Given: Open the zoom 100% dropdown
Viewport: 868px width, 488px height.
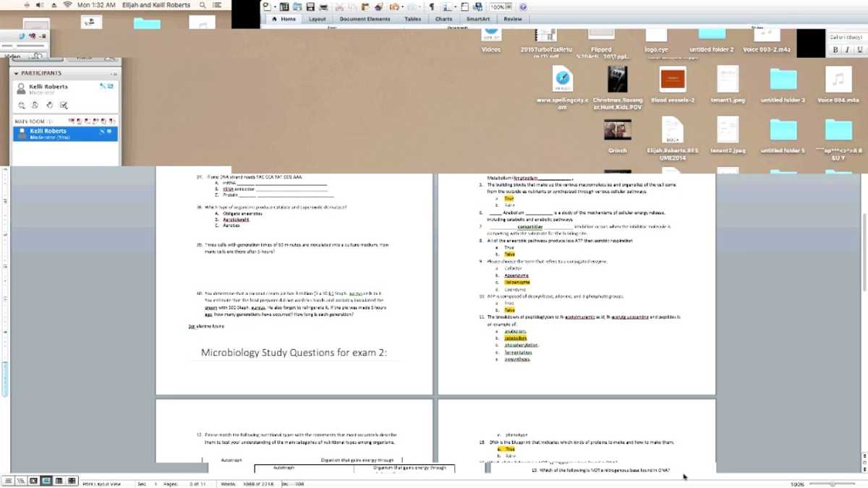Looking at the screenshot, I should (501, 7).
